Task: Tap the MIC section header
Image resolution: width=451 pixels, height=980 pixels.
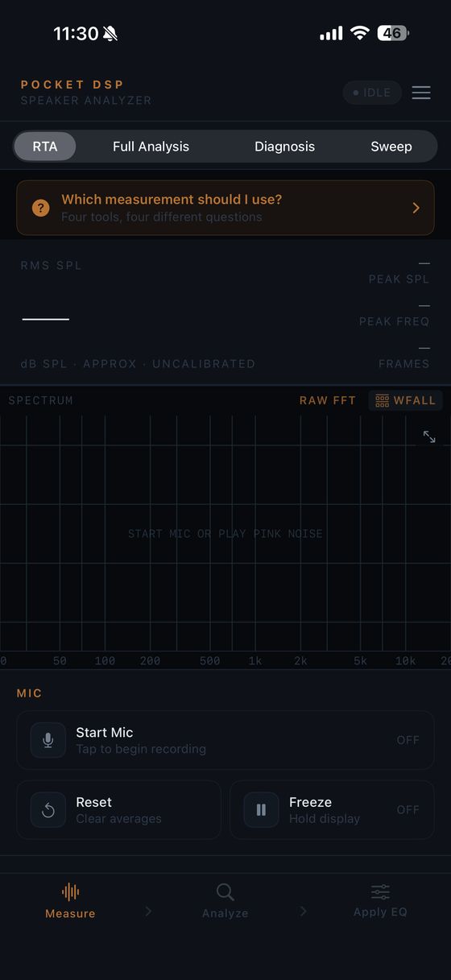Action: pos(30,693)
